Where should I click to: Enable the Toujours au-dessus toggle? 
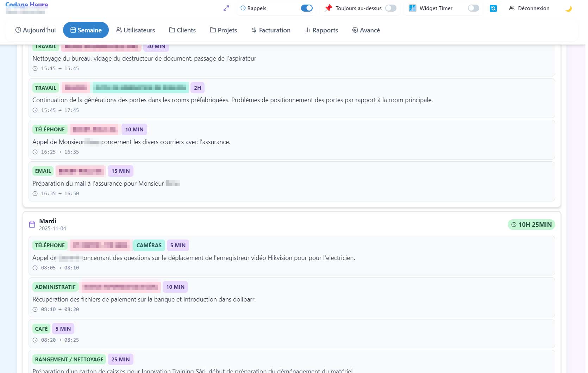pos(390,8)
